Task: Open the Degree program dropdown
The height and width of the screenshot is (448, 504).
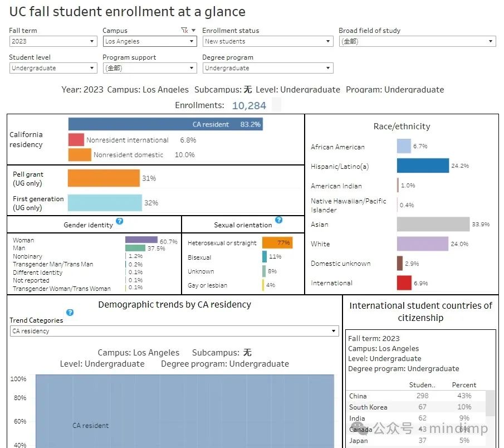Action: click(x=268, y=68)
